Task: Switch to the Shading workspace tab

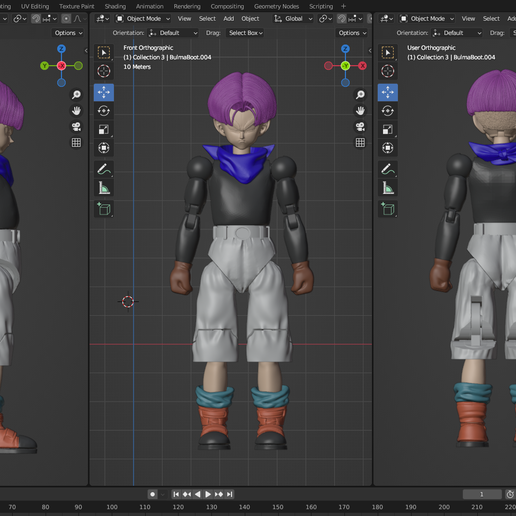Action: point(115,6)
